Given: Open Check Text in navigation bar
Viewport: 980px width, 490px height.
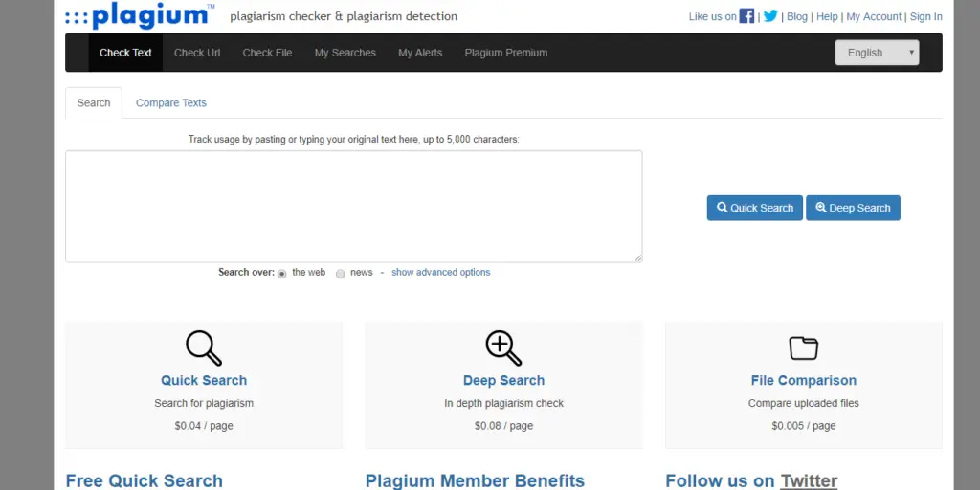Looking at the screenshot, I should coord(125,53).
